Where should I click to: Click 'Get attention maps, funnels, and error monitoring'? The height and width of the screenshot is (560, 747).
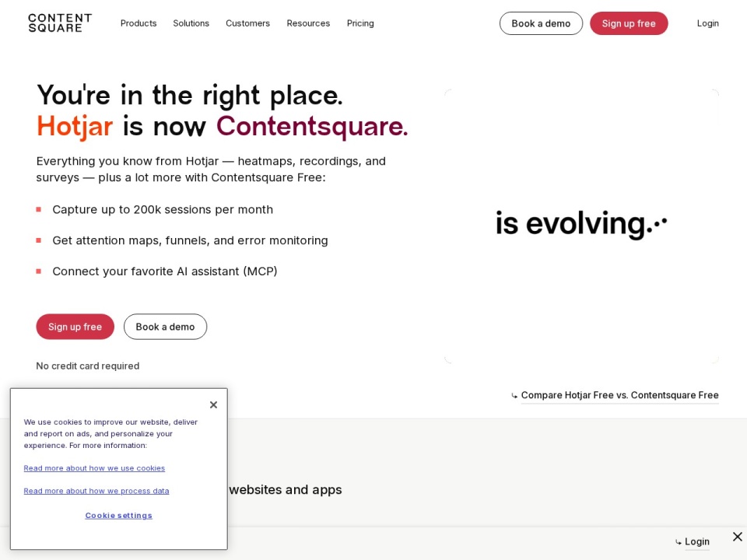[x=190, y=240]
